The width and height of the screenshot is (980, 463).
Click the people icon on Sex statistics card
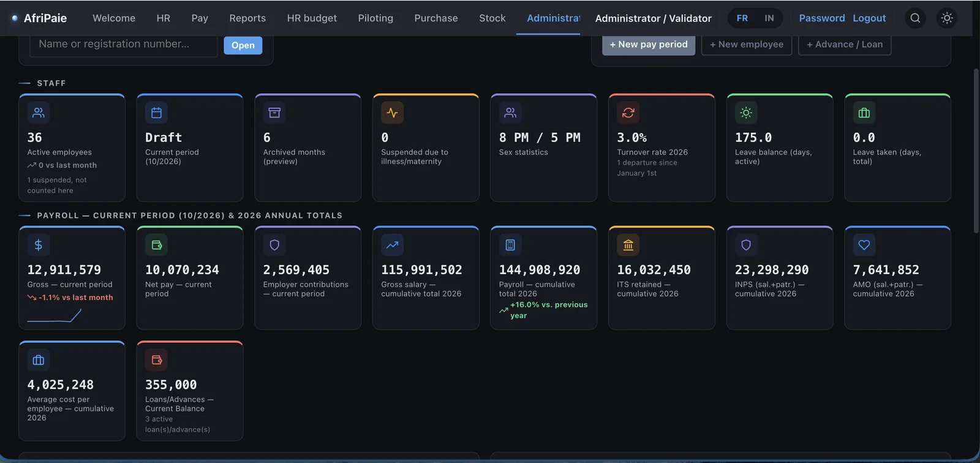pos(510,113)
